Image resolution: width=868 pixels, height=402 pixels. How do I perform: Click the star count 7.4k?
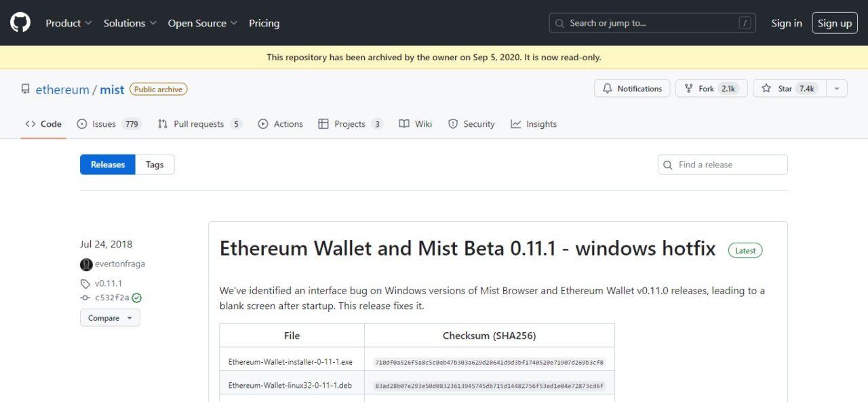coord(806,89)
